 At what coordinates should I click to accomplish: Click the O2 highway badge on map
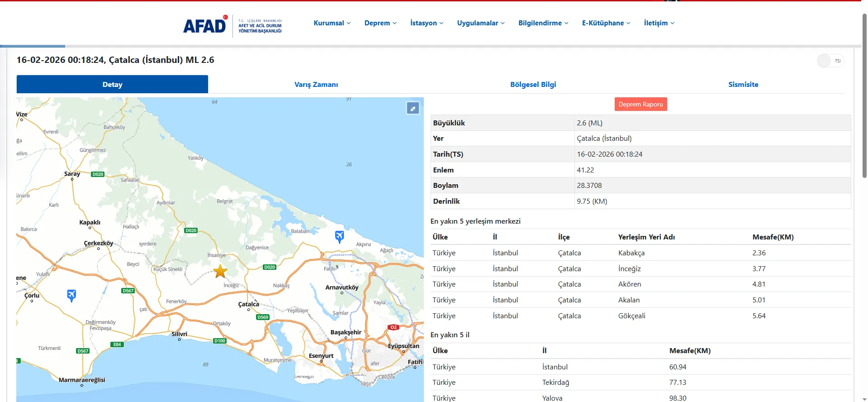(393, 327)
